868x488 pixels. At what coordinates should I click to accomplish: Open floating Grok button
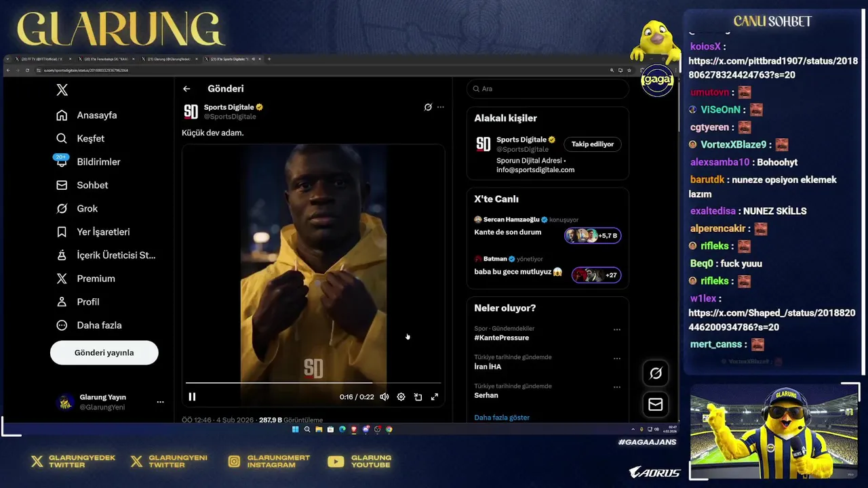pos(656,373)
